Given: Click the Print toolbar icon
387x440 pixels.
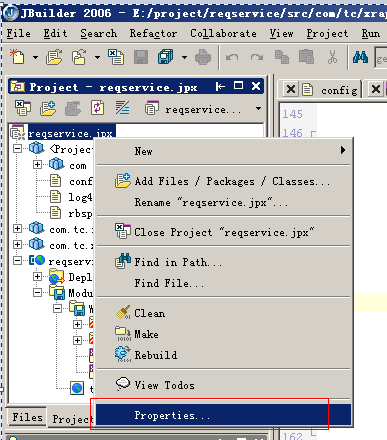Looking at the screenshot, I should tap(203, 57).
